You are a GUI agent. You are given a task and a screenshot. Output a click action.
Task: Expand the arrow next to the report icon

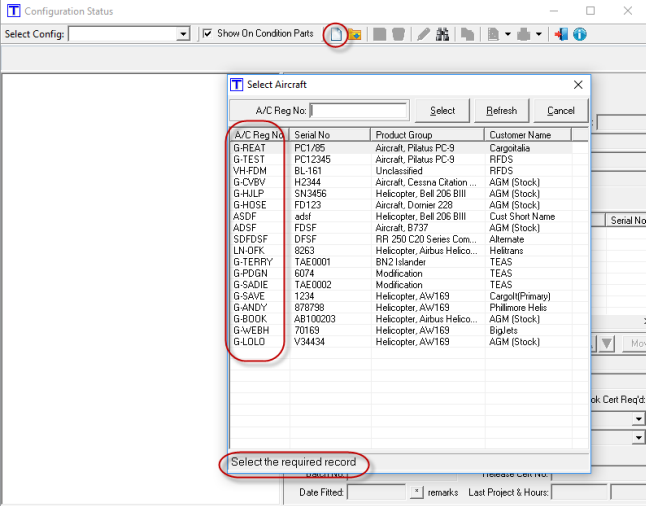pyautogui.click(x=508, y=34)
